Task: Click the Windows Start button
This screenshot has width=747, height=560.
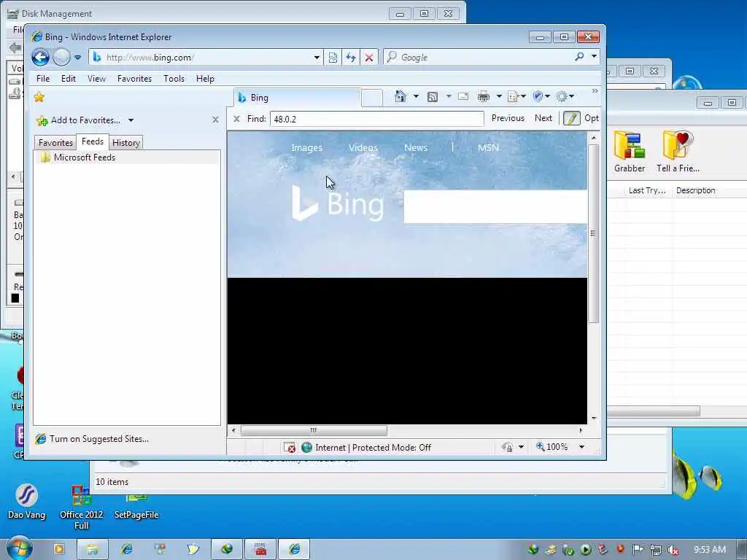Action: (x=19, y=549)
